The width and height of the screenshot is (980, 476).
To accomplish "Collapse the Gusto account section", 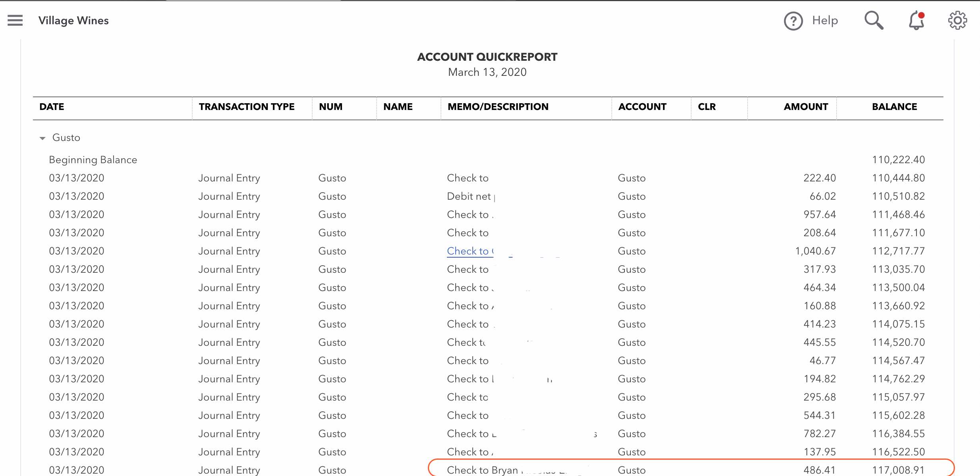I will tap(42, 138).
